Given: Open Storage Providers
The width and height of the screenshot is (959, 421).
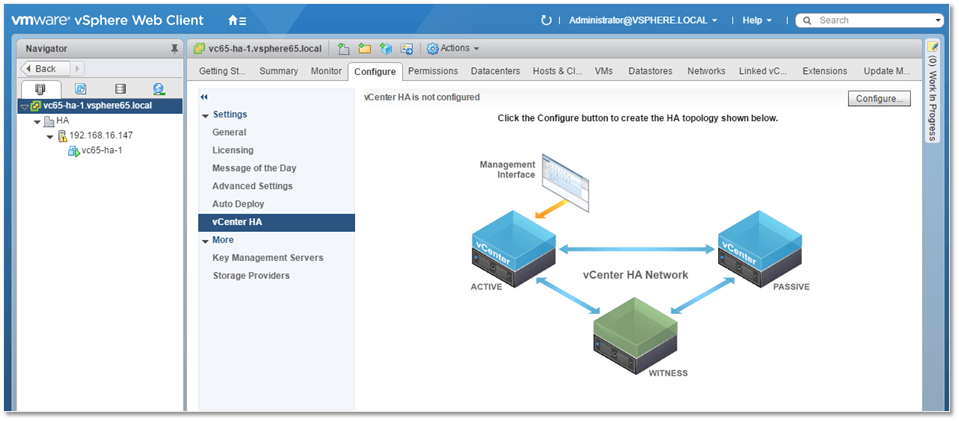Looking at the screenshot, I should coord(251,275).
